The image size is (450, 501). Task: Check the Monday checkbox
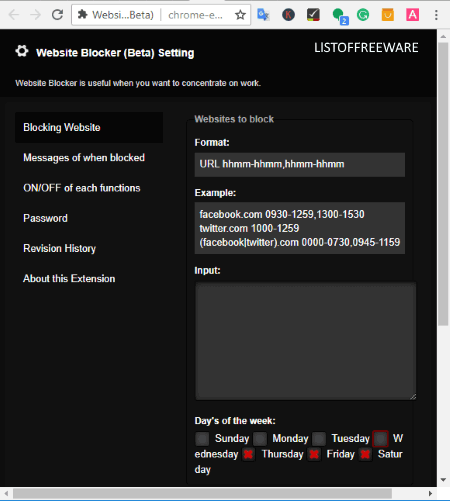coord(260,439)
